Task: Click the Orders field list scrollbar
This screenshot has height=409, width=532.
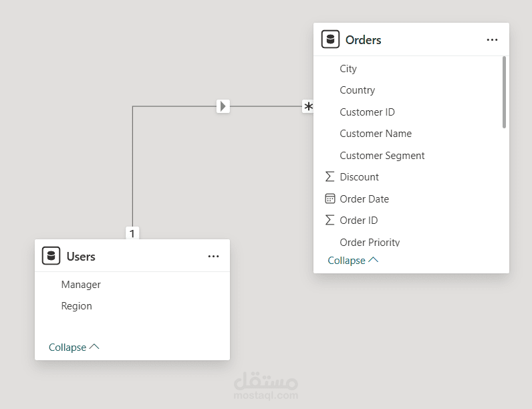Action: coord(504,92)
